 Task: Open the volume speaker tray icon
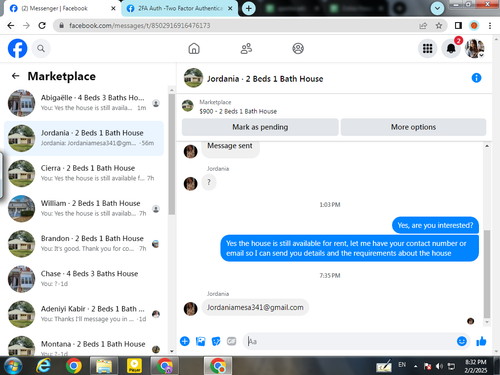[440, 366]
